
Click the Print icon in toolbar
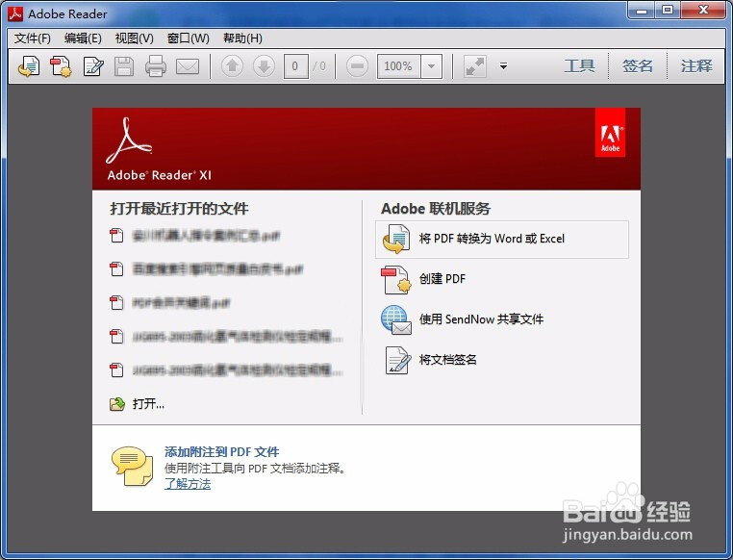(156, 66)
